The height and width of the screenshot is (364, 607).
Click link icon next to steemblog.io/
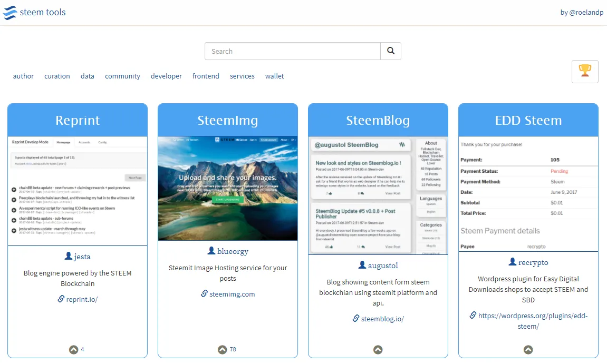[356, 318]
